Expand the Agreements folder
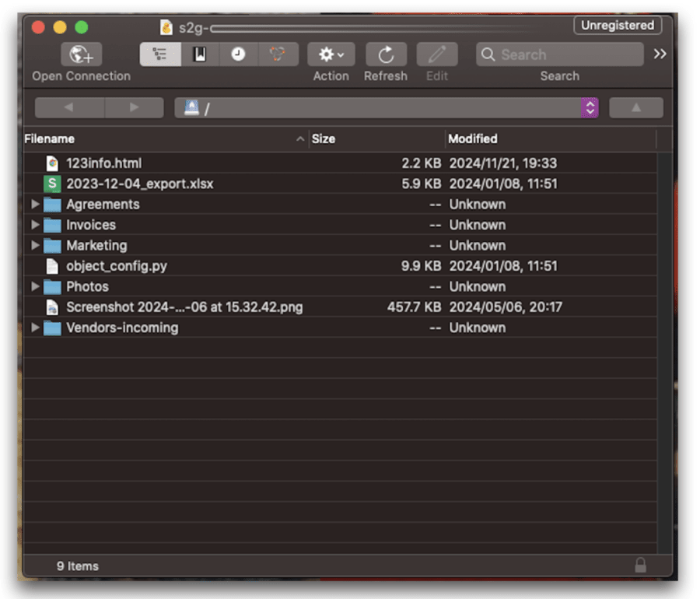Image resolution: width=700 pixels, height=599 pixels. point(34,204)
